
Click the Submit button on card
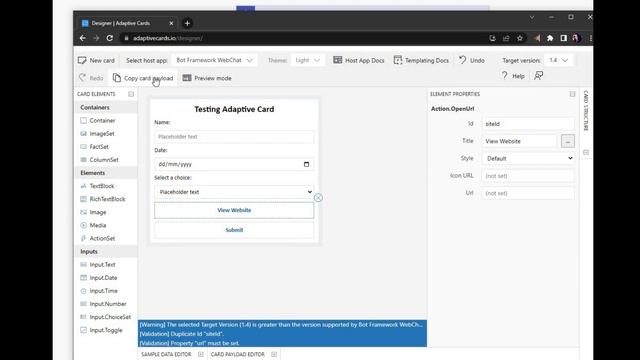tap(234, 230)
